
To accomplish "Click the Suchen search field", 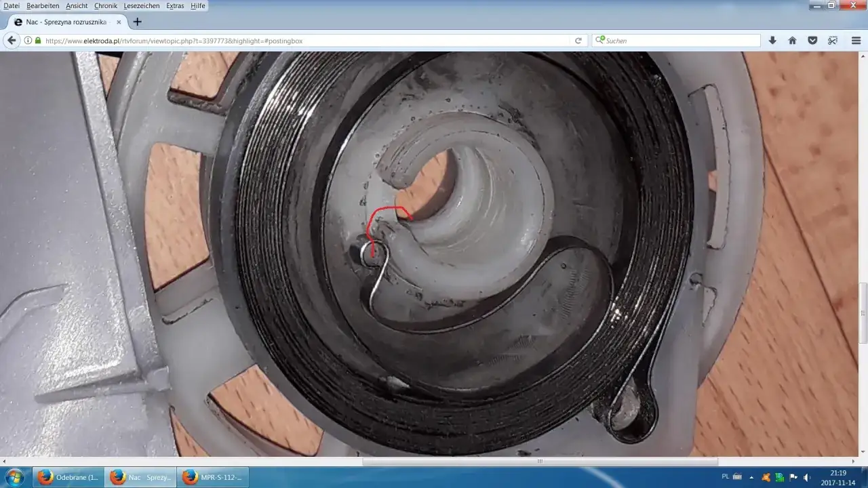I will coord(678,41).
